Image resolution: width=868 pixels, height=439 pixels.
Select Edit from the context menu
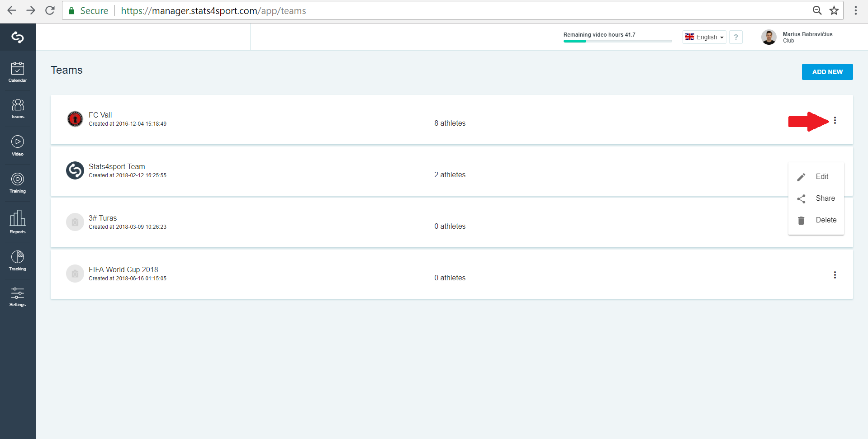[816, 177]
